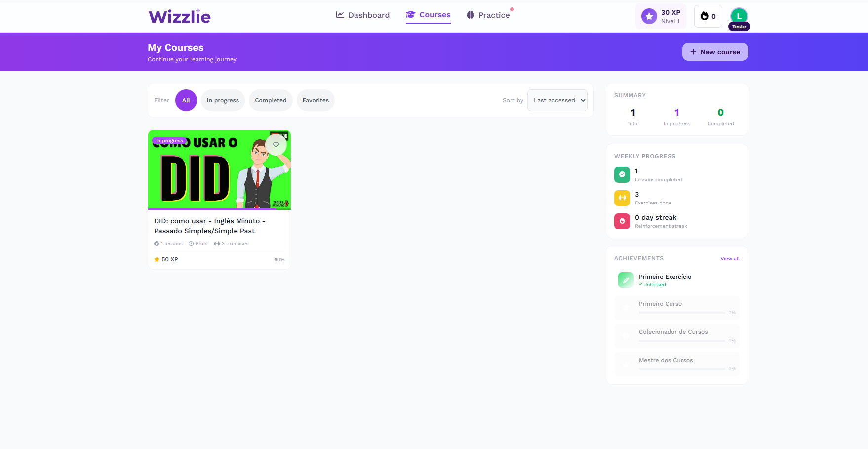
Task: Toggle the heart favorite on the DID course
Action: pyautogui.click(x=276, y=145)
